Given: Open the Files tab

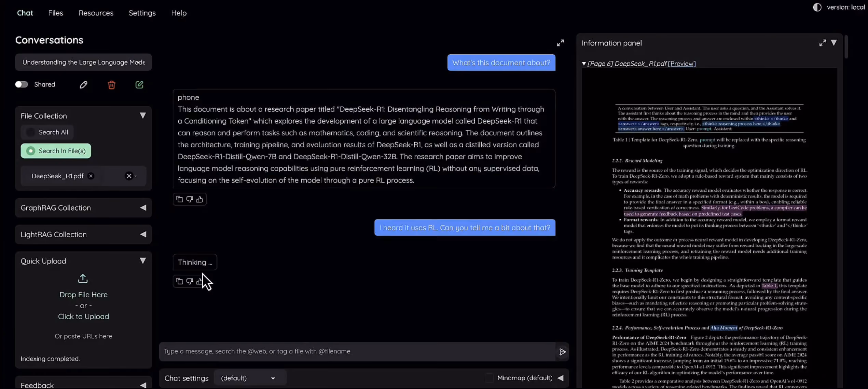Looking at the screenshot, I should tap(55, 13).
